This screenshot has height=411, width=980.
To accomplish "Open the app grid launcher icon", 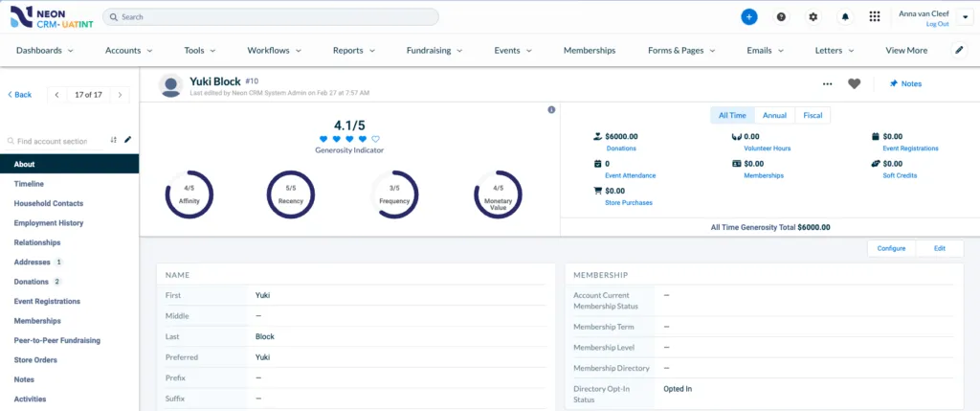I will [875, 17].
